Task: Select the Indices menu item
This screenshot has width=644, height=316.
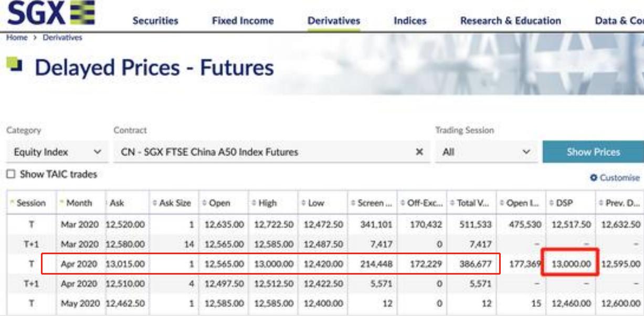Action: (410, 21)
